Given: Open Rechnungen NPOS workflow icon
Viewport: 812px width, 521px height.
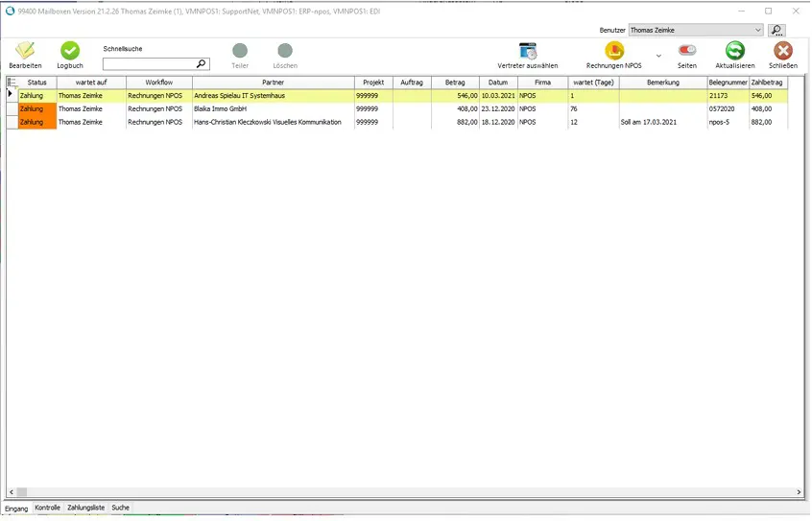Looking at the screenshot, I should tap(613, 51).
